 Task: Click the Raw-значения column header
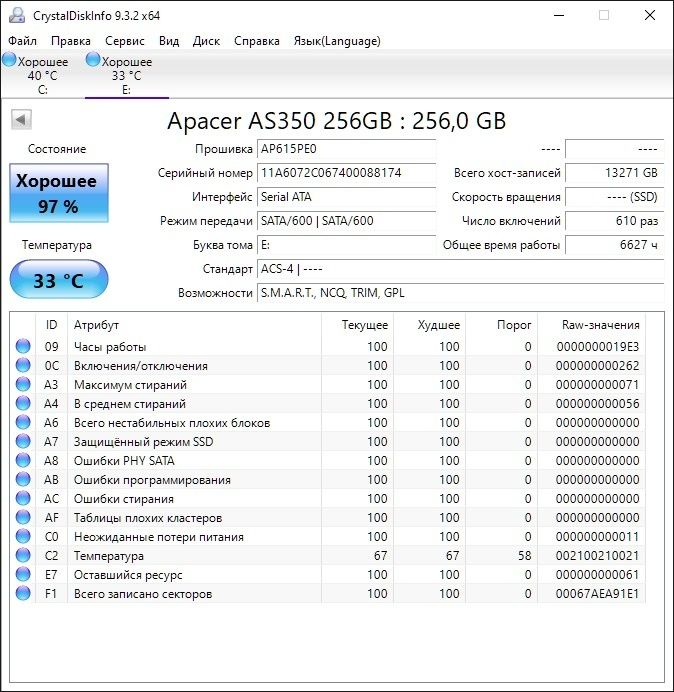(591, 325)
